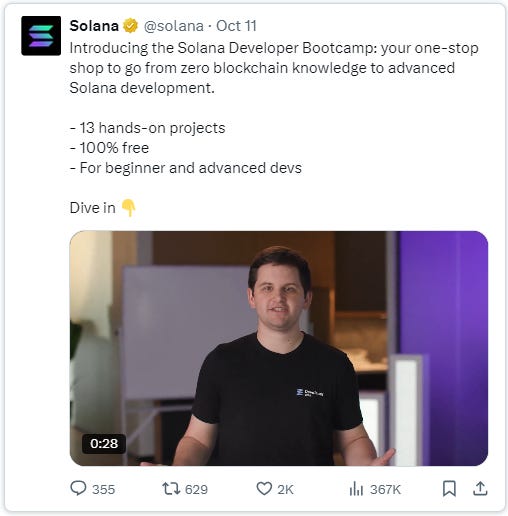The height and width of the screenshot is (516, 508).
Task: Click the pointing-down hand emoji
Action: pyautogui.click(x=128, y=208)
